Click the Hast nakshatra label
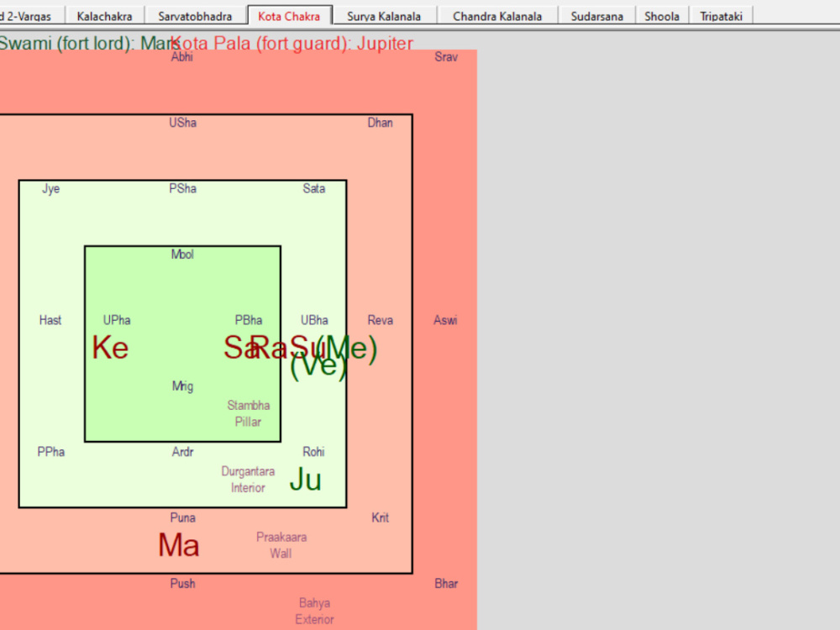The image size is (840, 630). (x=50, y=320)
